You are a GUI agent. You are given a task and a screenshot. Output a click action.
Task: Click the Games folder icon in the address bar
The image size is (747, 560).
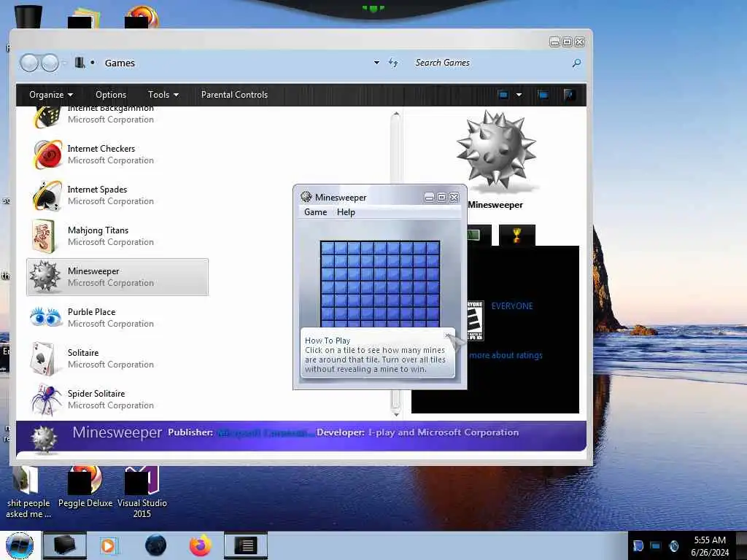(x=80, y=63)
